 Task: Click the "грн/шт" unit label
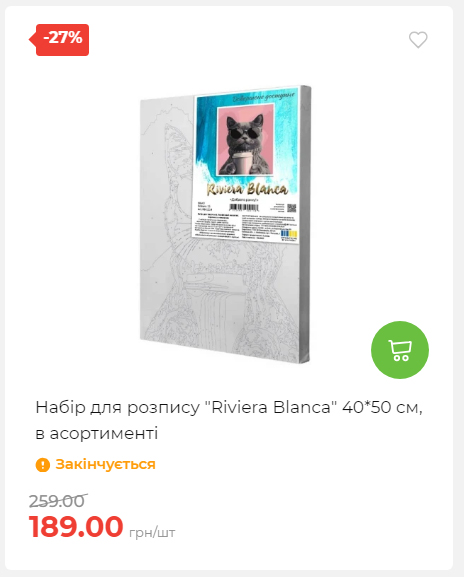(x=152, y=532)
